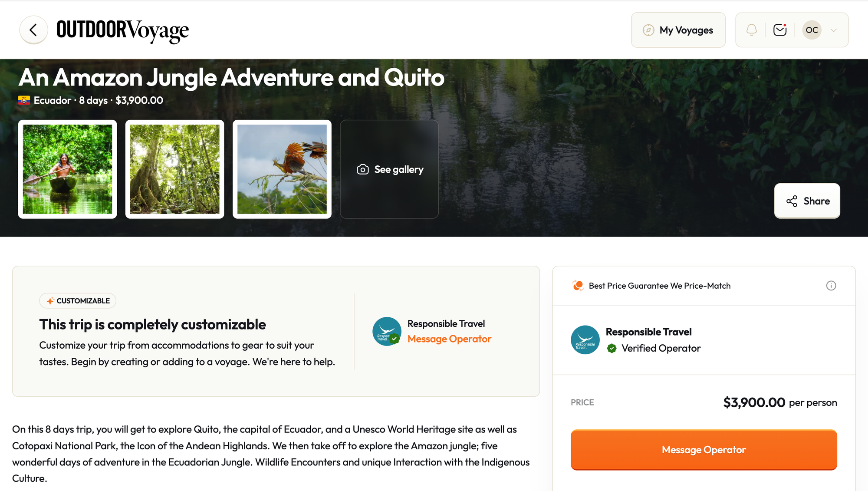Click the OUTDOORVoyage logo
The width and height of the screenshot is (868, 491).
(123, 30)
